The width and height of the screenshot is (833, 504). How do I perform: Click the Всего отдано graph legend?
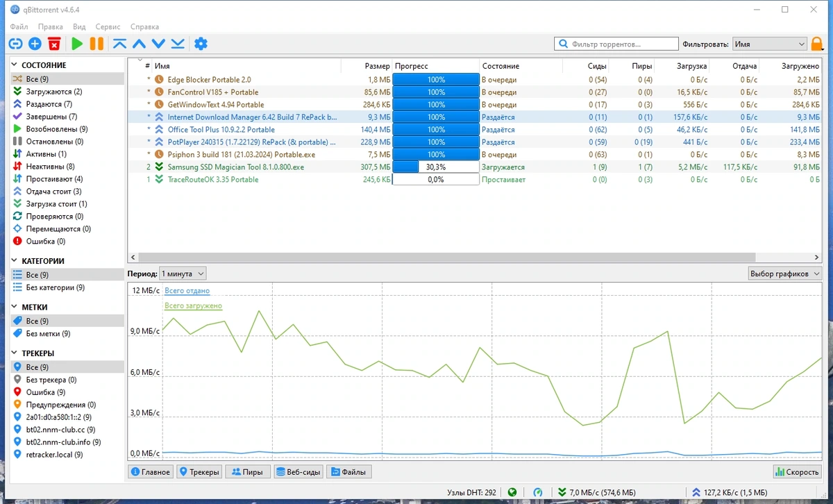tap(187, 291)
